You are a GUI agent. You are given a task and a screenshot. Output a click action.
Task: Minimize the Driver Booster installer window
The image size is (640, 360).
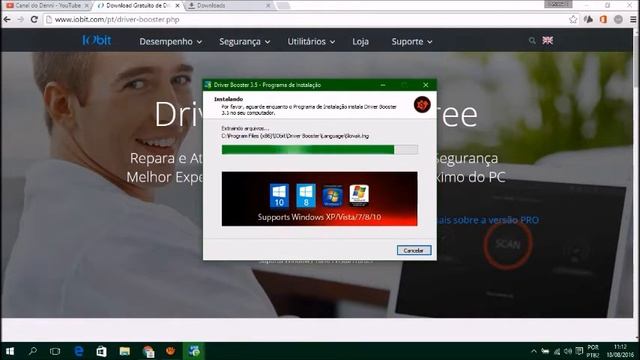pos(383,85)
